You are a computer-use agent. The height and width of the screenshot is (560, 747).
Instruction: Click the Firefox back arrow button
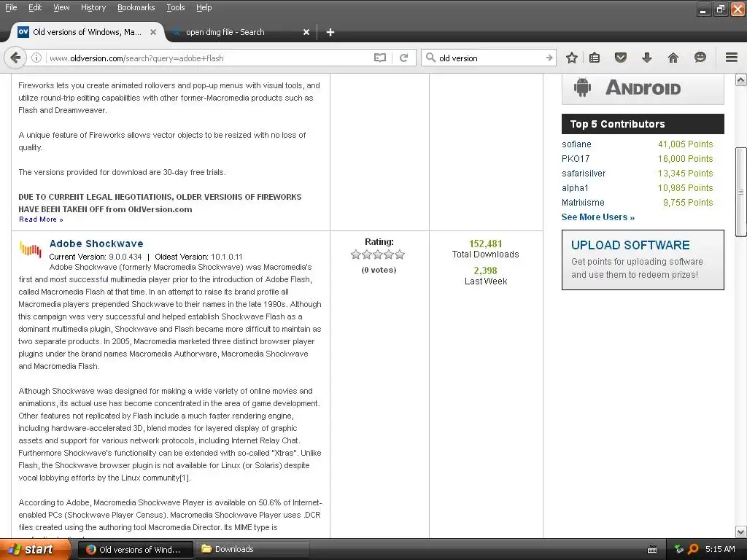pyautogui.click(x=15, y=58)
